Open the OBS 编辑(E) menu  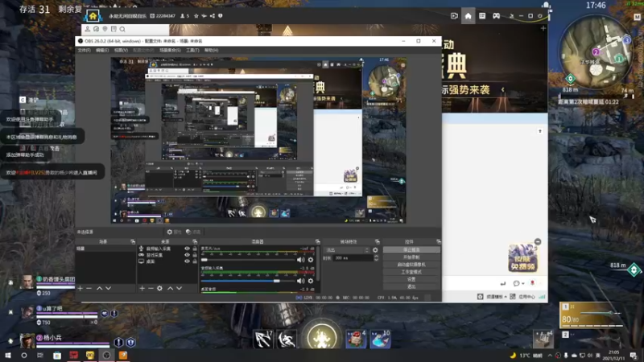click(x=102, y=50)
